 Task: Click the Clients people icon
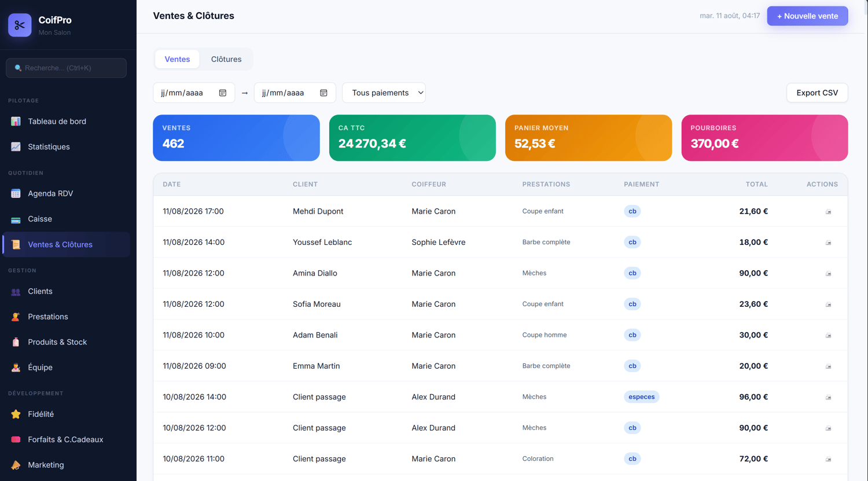click(x=16, y=292)
